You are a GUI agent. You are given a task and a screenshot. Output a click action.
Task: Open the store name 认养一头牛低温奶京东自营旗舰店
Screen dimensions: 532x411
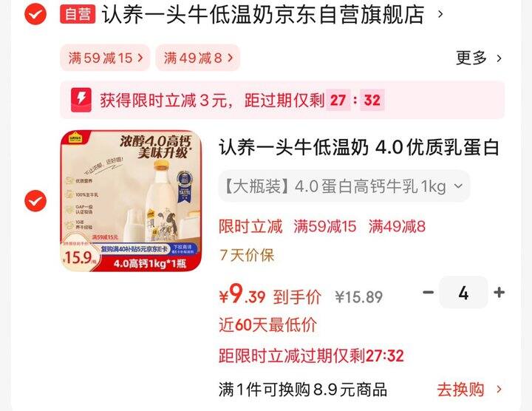coord(263,14)
